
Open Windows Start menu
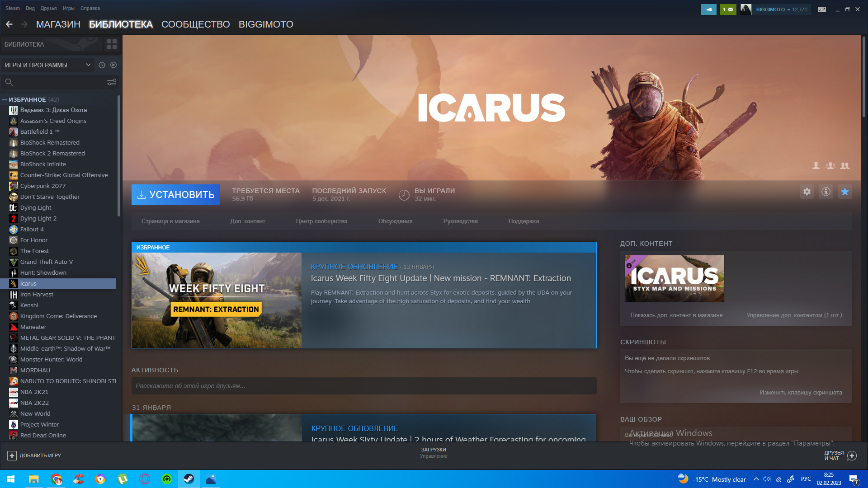(11, 479)
